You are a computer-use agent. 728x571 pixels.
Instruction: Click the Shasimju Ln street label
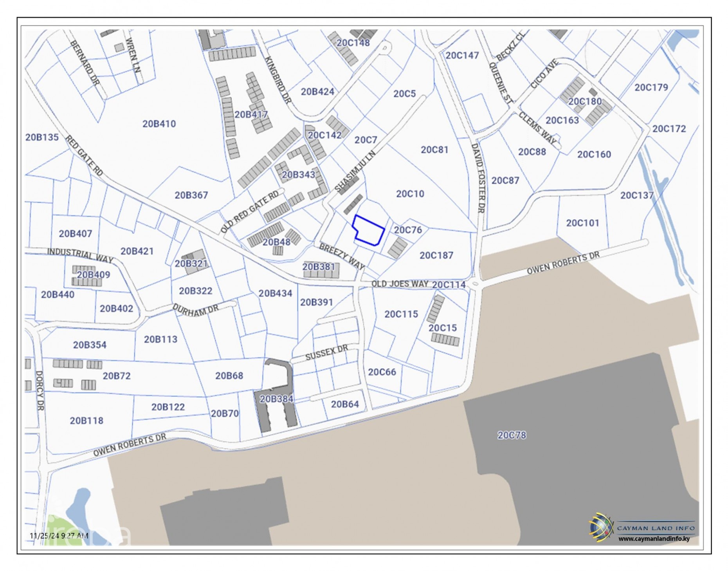click(x=355, y=172)
